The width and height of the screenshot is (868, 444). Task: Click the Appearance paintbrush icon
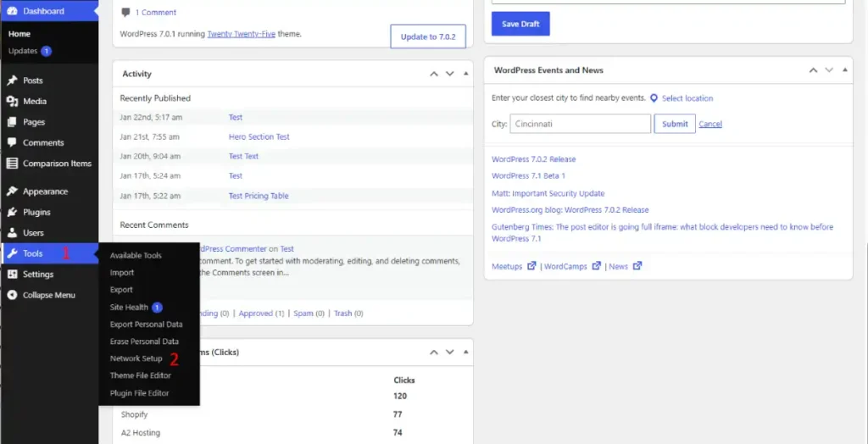click(x=12, y=191)
